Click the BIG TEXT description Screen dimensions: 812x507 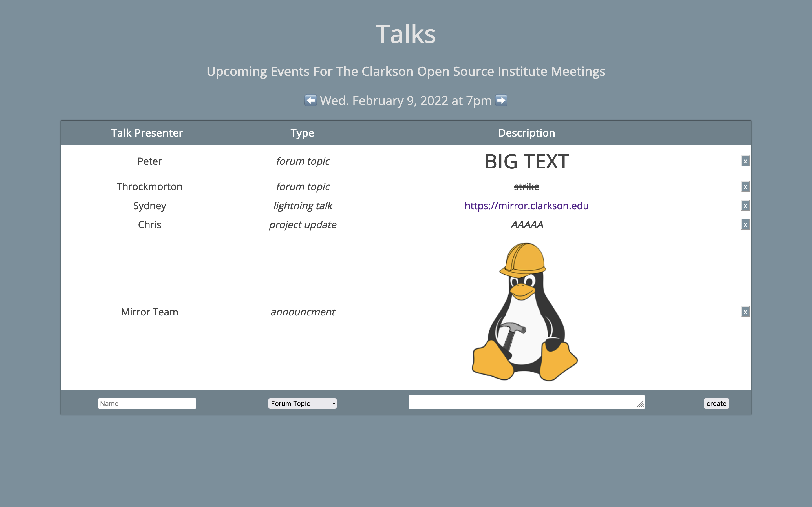526,162
